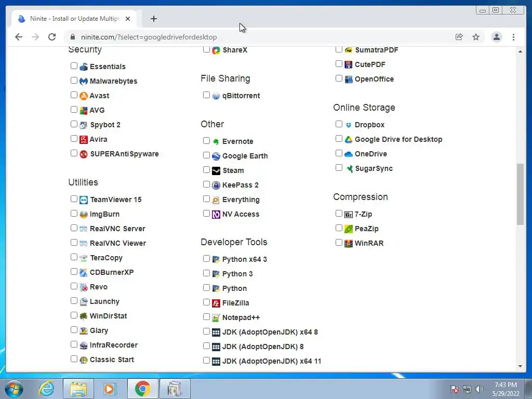The image size is (532, 399).
Task: Click the TeamViewer 15 icon
Action: pos(84,200)
